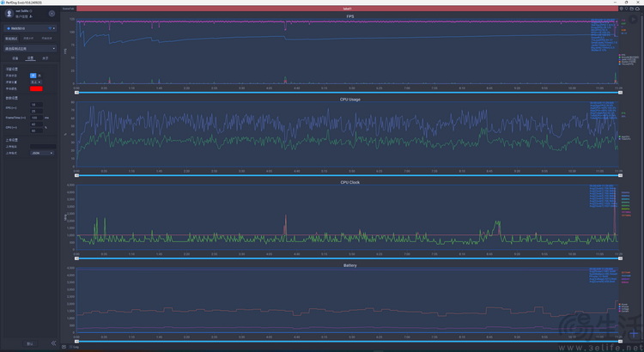Click the shield icon in top-right toolbar
644x352 pixels.
coord(622,9)
